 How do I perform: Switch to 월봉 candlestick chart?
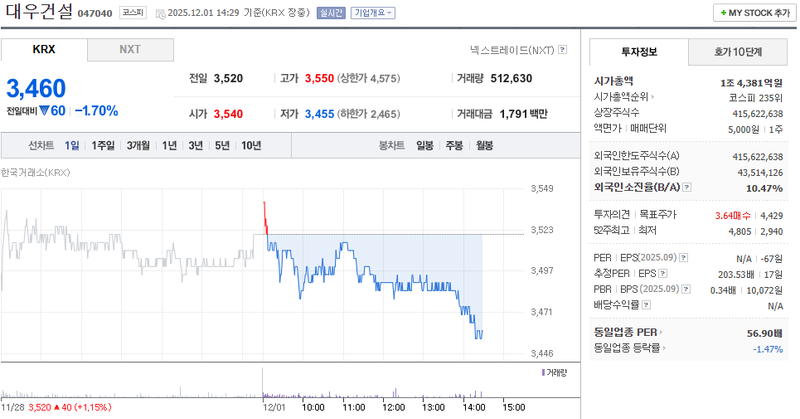[x=484, y=145]
